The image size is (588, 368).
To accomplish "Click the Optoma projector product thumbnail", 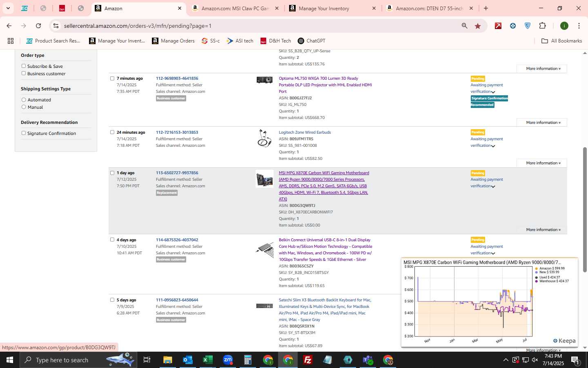I will click(265, 80).
